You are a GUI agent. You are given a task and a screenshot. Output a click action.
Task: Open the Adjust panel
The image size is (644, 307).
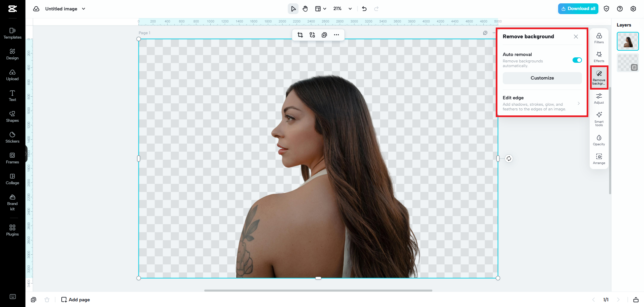pos(599,98)
